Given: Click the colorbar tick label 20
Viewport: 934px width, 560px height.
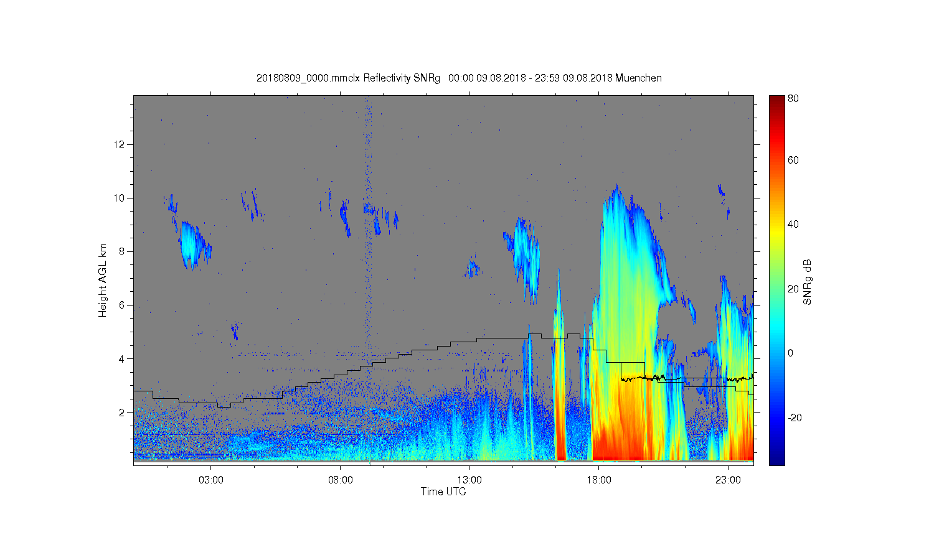Looking at the screenshot, I should click(793, 289).
